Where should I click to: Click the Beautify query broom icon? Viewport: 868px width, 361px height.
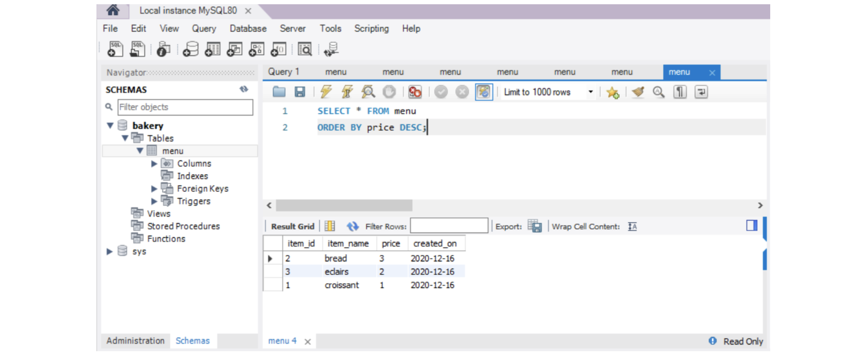coord(638,92)
